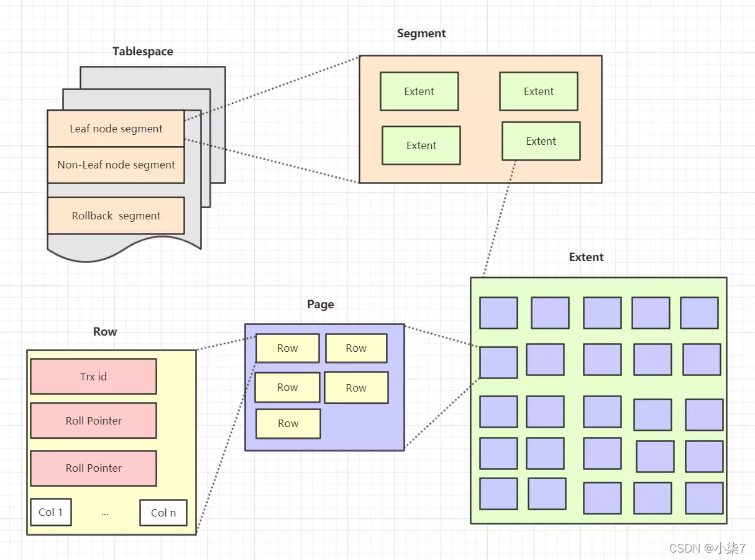Click the Extent heading above green grid
755x560 pixels.
click(587, 257)
